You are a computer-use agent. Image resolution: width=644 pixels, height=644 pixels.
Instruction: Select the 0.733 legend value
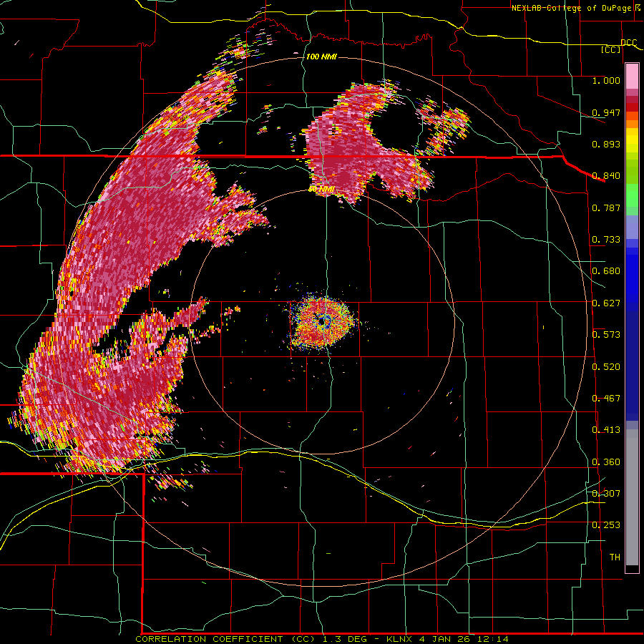(606, 240)
